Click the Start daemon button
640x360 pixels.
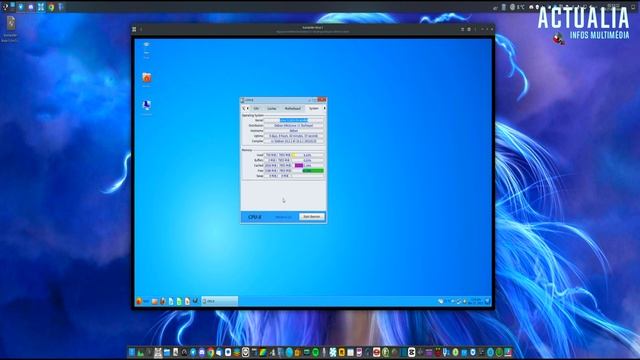pos(312,217)
